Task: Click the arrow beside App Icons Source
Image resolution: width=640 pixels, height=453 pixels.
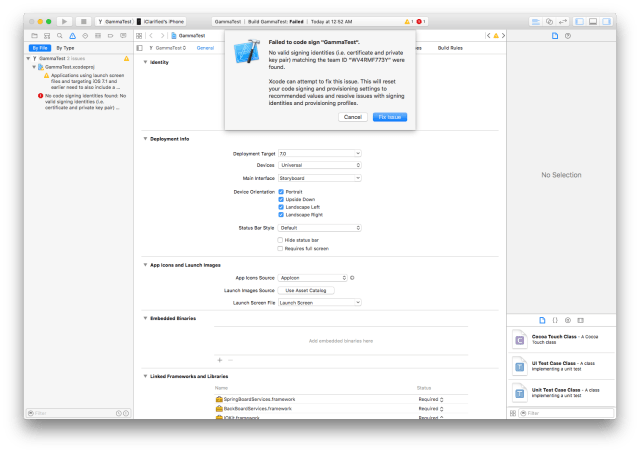Action: (x=352, y=278)
